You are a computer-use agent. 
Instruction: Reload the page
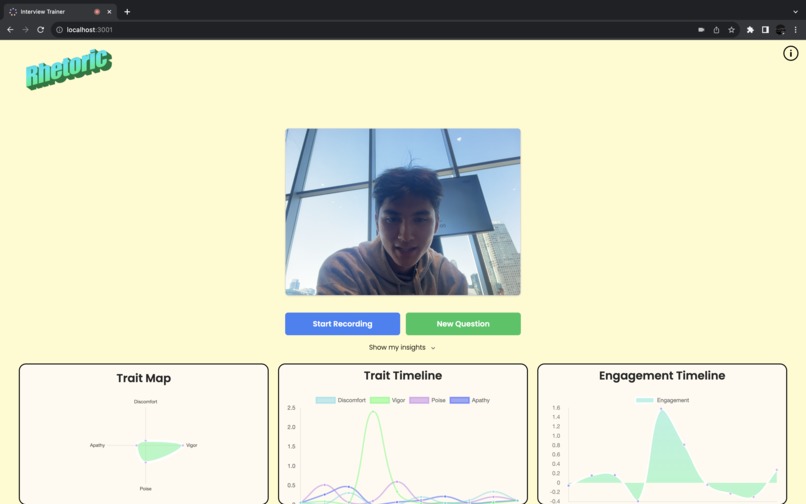click(40, 30)
